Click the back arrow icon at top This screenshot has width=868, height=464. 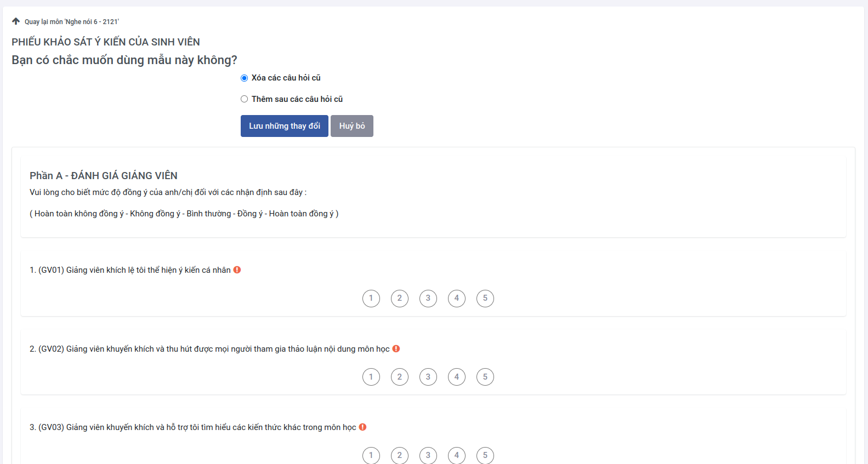pyautogui.click(x=16, y=21)
